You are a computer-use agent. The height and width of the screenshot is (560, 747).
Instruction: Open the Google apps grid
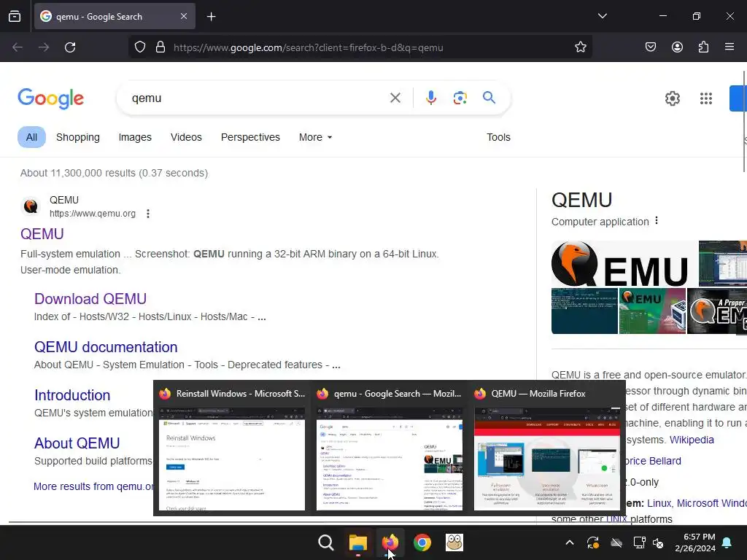pos(706,98)
